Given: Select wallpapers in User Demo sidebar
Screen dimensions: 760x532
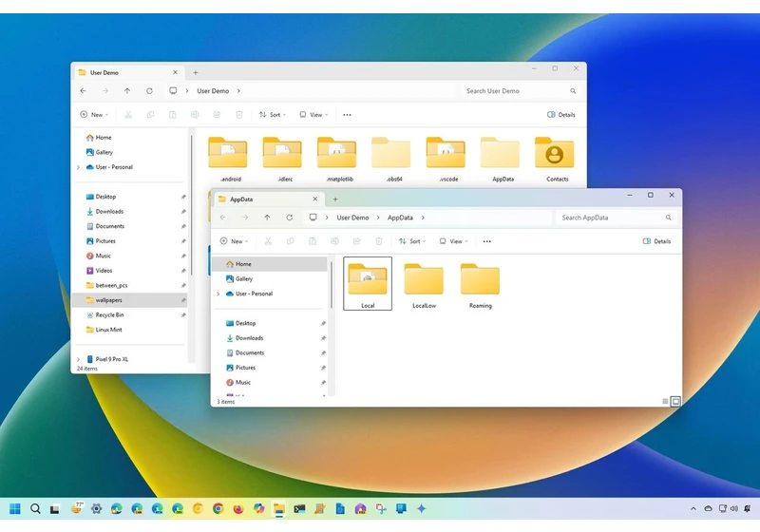Looking at the screenshot, I should point(130,300).
